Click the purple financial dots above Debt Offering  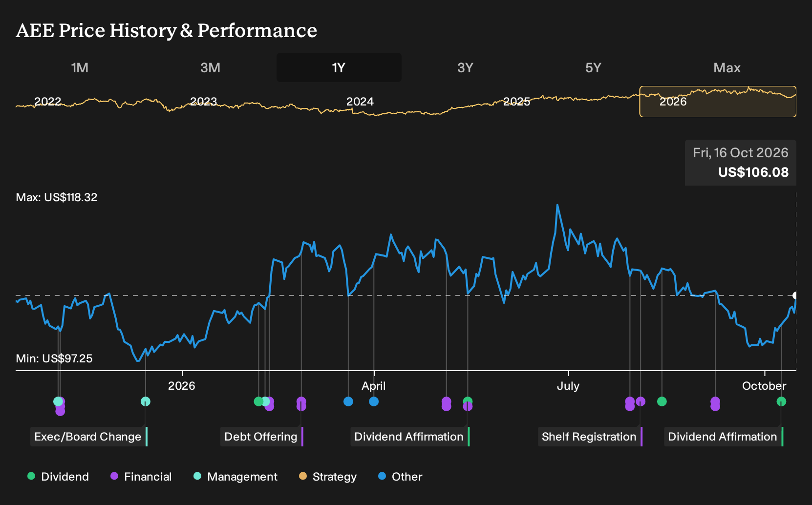coord(301,404)
